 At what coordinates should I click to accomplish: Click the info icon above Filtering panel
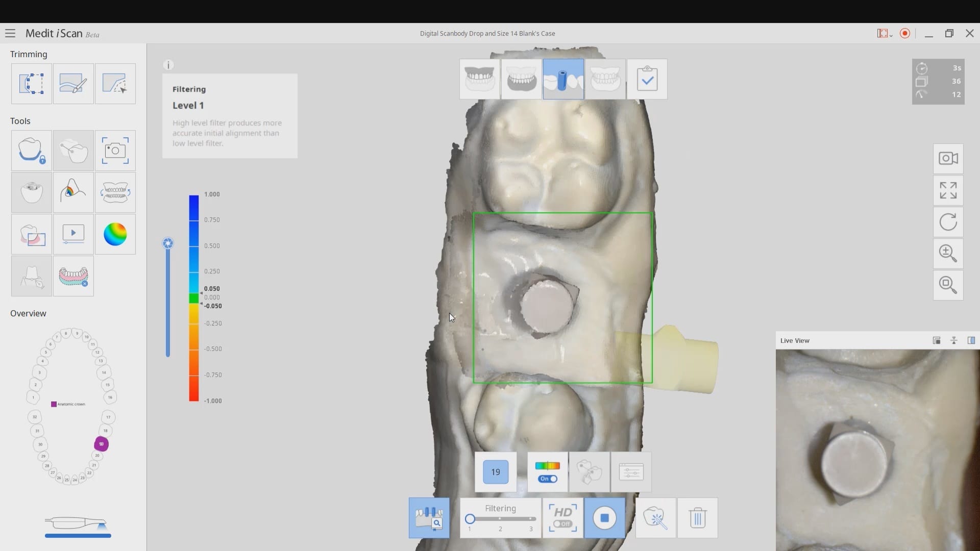coord(168,65)
